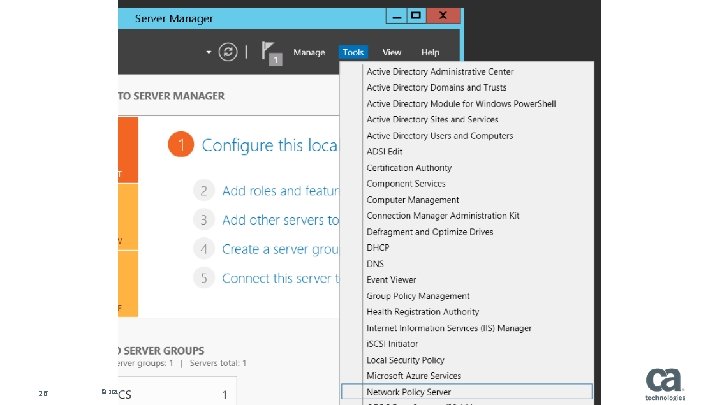
Task: Maximize the Server Manager window
Action: [x=416, y=16]
